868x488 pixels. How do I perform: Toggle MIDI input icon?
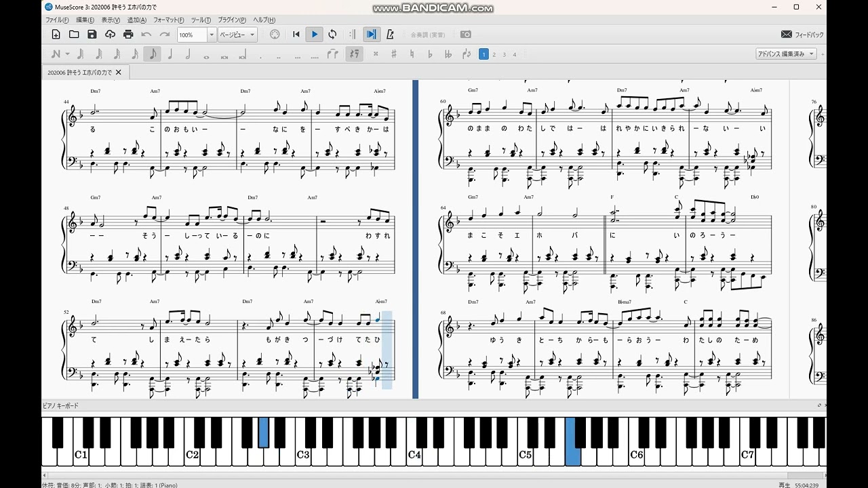(x=275, y=35)
